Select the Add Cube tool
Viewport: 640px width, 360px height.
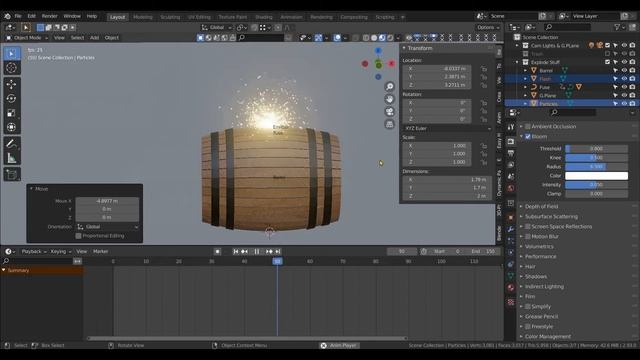(x=12, y=175)
